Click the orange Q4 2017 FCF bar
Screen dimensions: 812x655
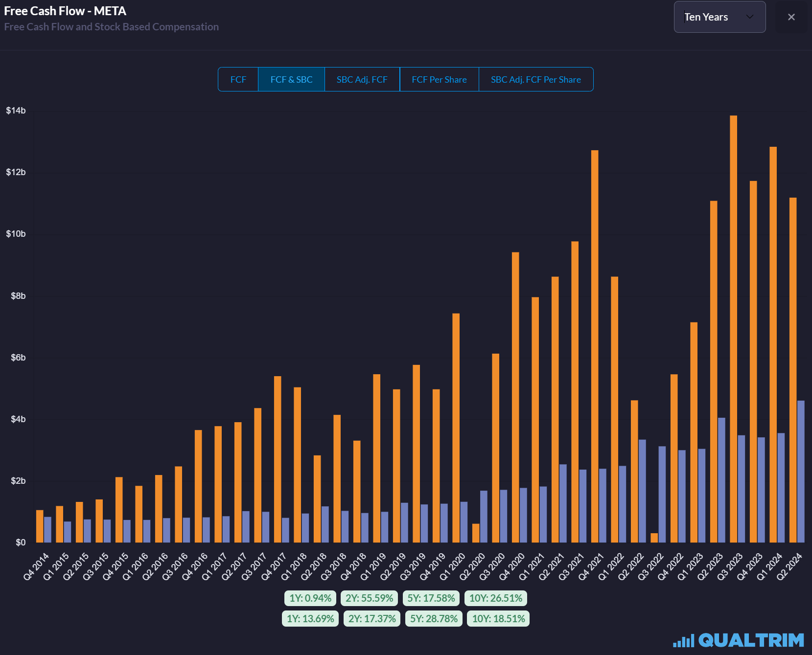coord(278,459)
